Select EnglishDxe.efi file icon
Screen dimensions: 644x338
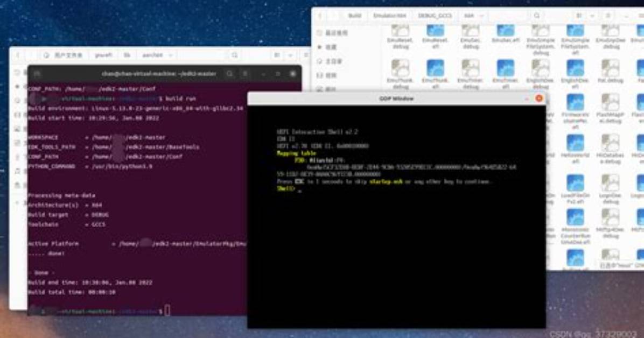[575, 68]
